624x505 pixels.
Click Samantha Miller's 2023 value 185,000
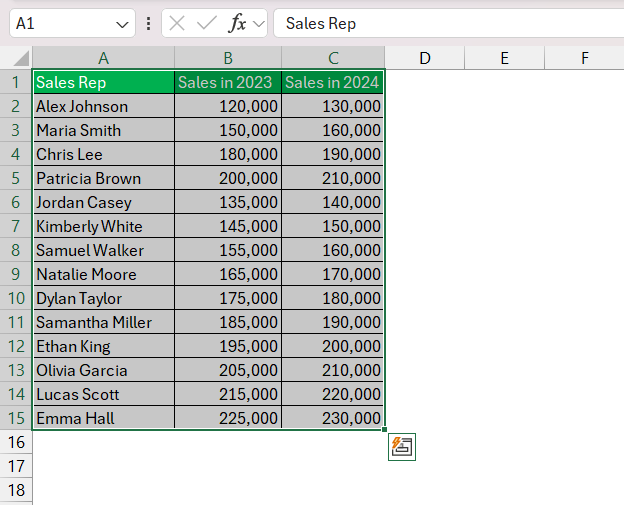click(x=228, y=322)
